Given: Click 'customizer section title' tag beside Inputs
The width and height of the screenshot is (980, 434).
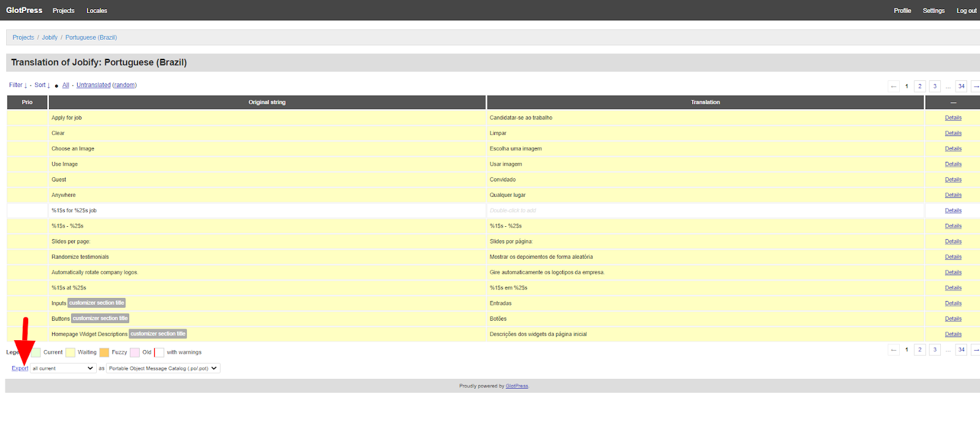Looking at the screenshot, I should [x=97, y=303].
